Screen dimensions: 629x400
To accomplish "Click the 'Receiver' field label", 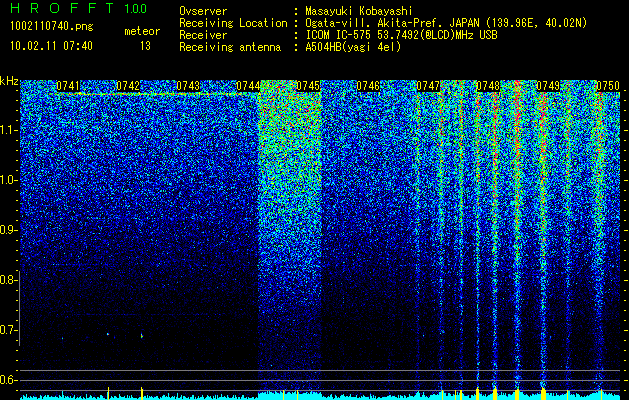I will pyautogui.click(x=203, y=35).
